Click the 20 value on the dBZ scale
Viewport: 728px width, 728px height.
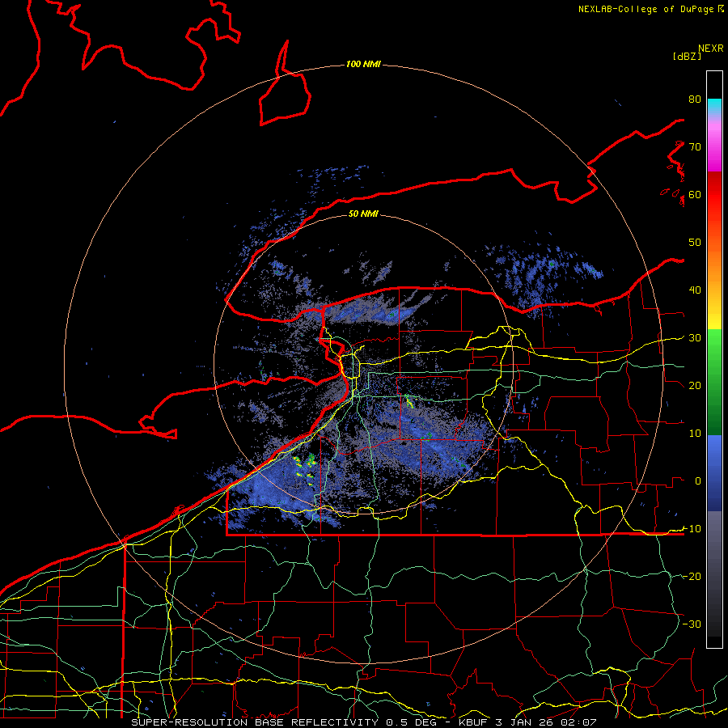click(695, 386)
